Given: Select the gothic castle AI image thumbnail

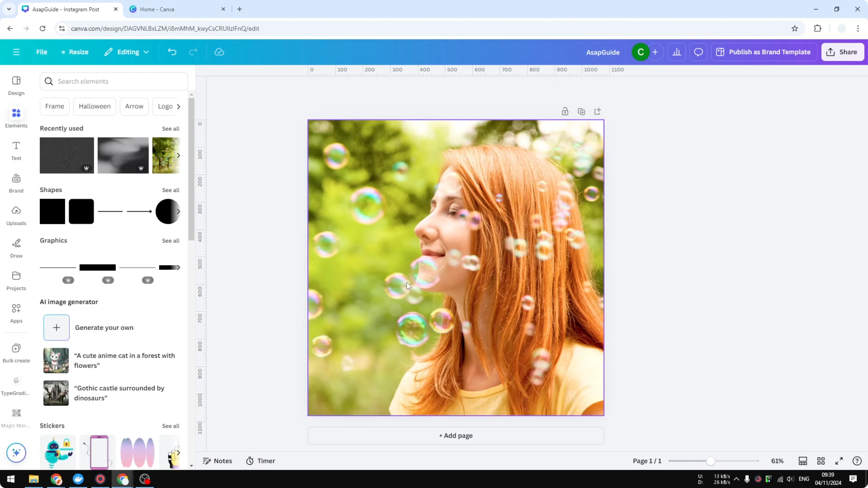Looking at the screenshot, I should [x=56, y=393].
